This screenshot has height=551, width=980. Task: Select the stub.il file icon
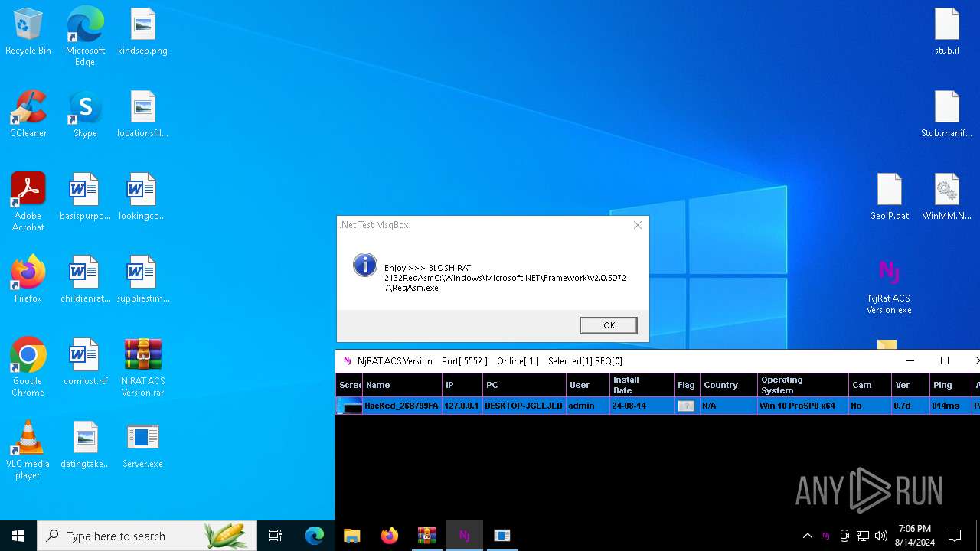click(946, 32)
